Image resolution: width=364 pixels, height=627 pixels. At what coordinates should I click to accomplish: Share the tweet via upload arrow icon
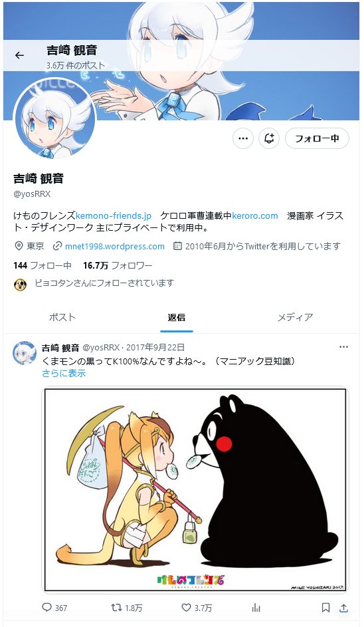(343, 608)
